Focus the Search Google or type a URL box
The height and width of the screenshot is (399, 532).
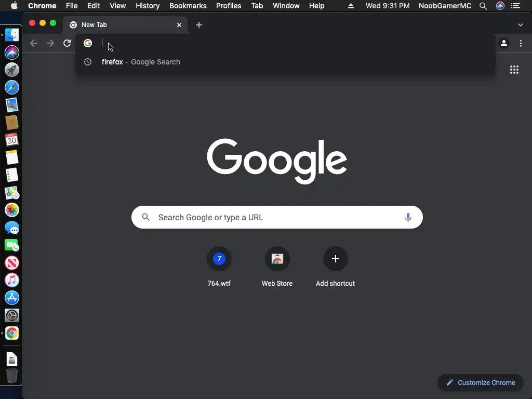[277, 217]
